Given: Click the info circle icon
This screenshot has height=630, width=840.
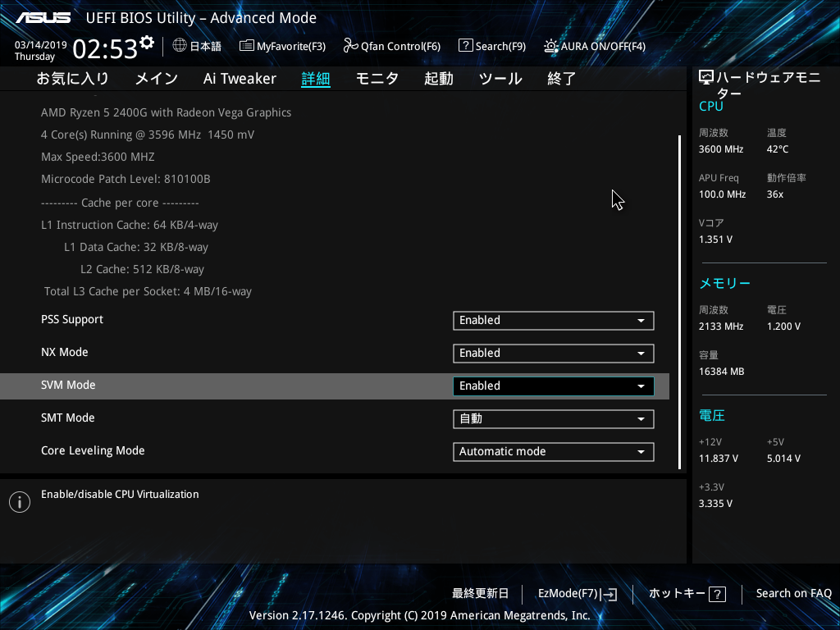Looking at the screenshot, I should point(20,502).
